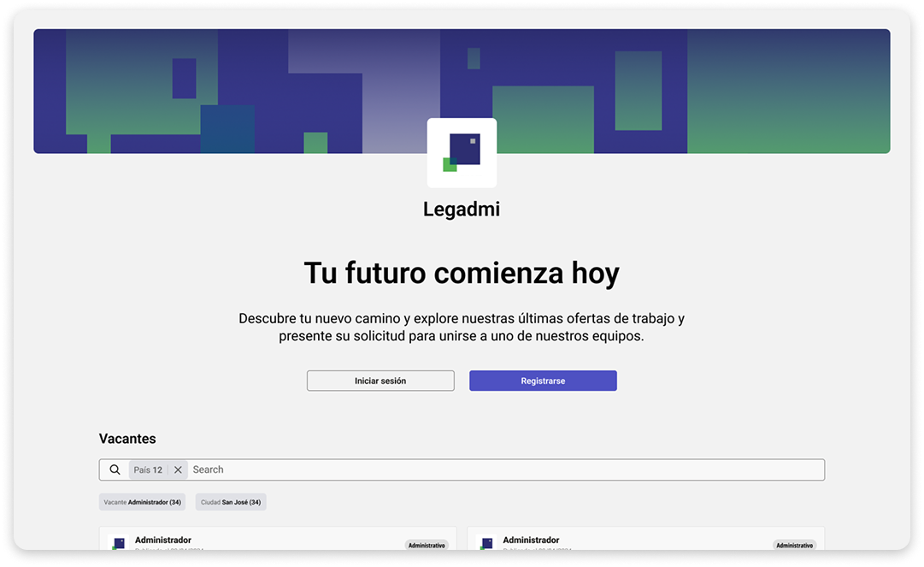Click the Administrativo tag on the second card
924x567 pixels.
(x=794, y=545)
